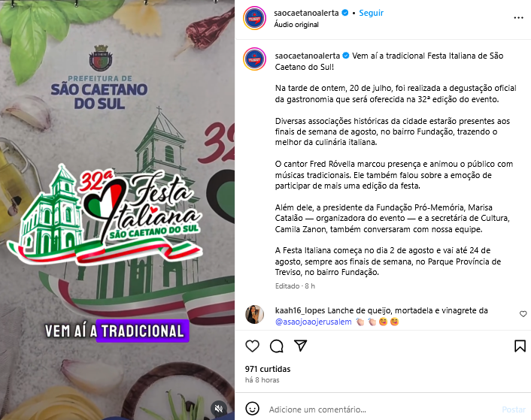
Task: Unmute the video with speaker icon
Action: tap(219, 409)
